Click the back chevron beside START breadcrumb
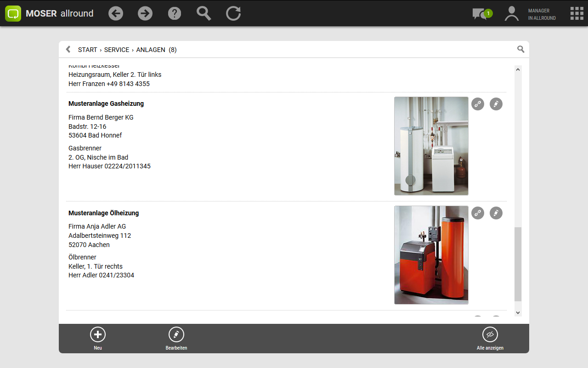 pyautogui.click(x=68, y=49)
